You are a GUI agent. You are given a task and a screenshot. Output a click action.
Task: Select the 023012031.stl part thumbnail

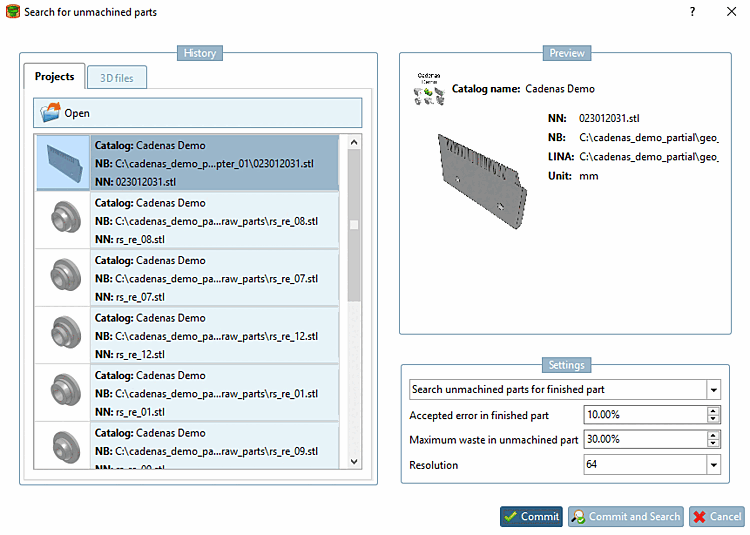coord(63,163)
